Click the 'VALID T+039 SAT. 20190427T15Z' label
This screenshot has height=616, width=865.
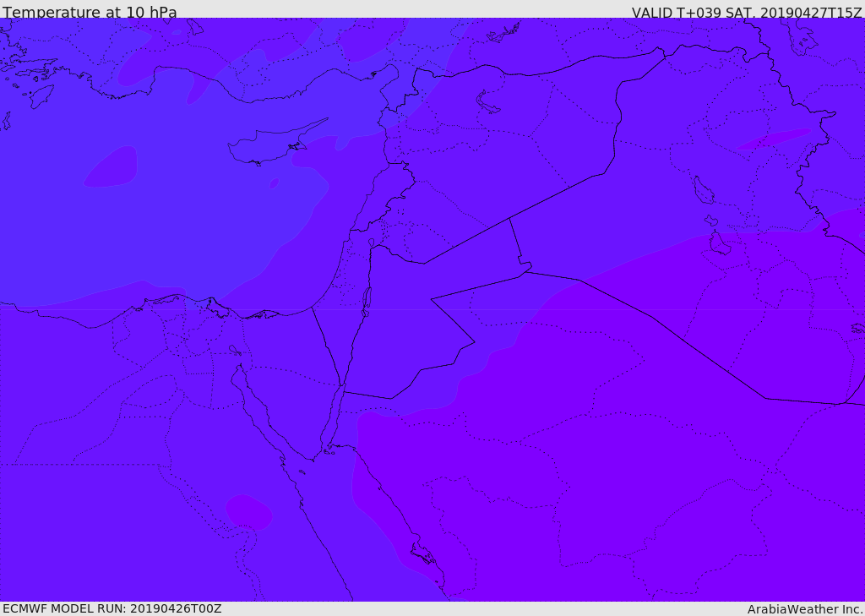(x=747, y=12)
